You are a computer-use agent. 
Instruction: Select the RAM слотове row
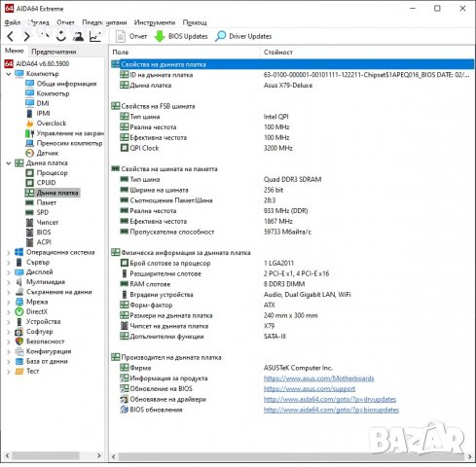292,284
